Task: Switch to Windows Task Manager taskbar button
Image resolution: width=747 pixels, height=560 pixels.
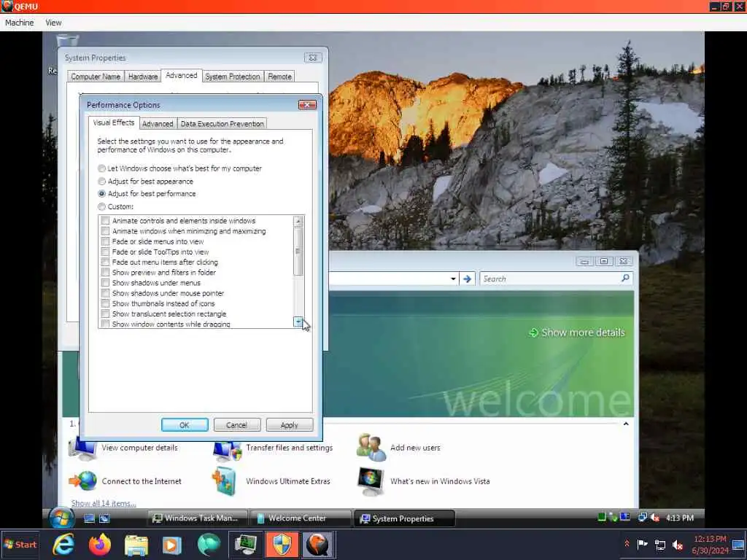Action: click(x=198, y=518)
